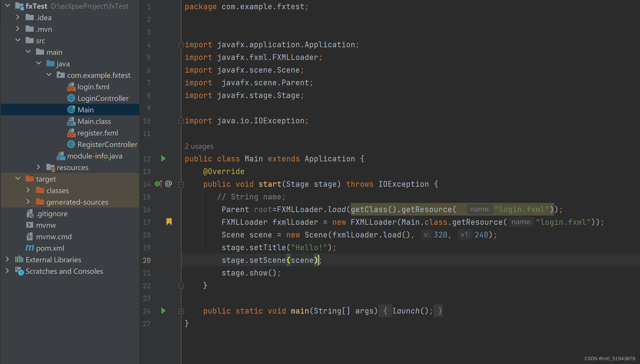Run main method from line 24 gutter icon
The width and height of the screenshot is (640, 364).
(163, 311)
